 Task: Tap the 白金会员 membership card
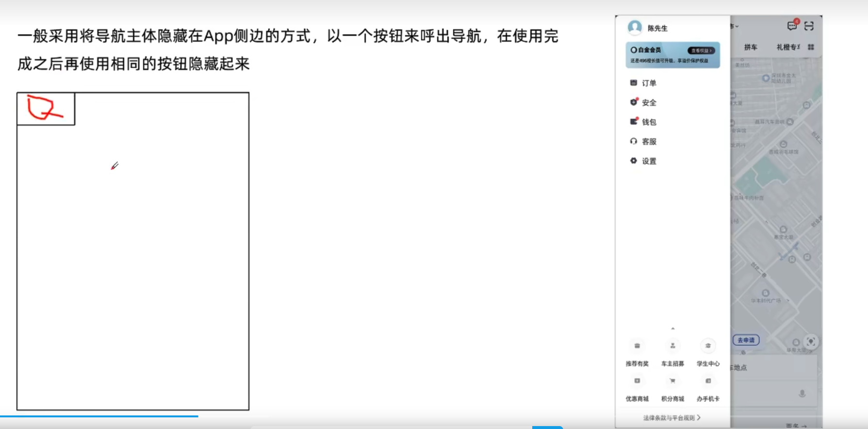click(x=672, y=55)
